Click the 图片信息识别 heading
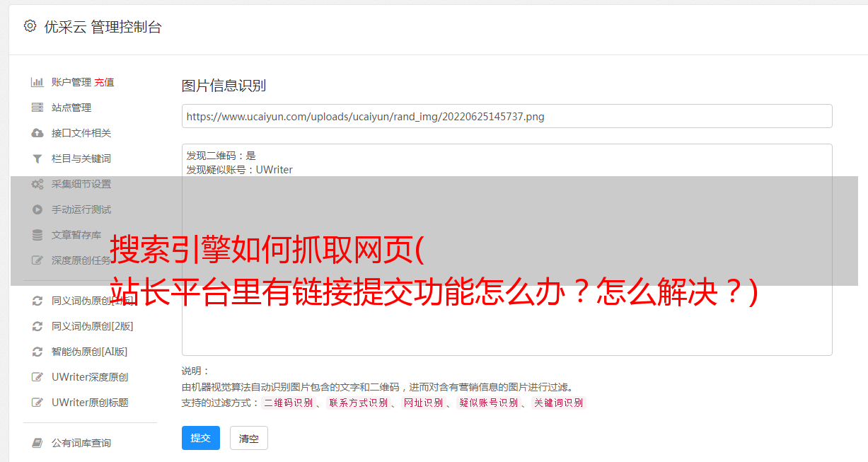Viewport: 868px width, 462px height. coord(224,86)
